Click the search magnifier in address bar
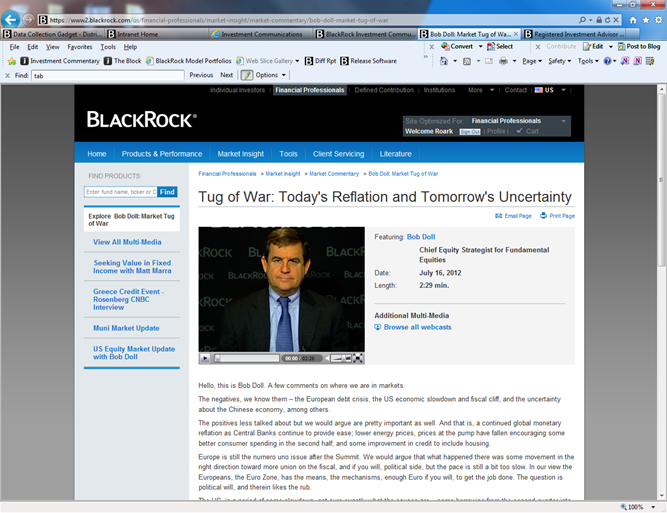The image size is (667, 513). [582, 20]
